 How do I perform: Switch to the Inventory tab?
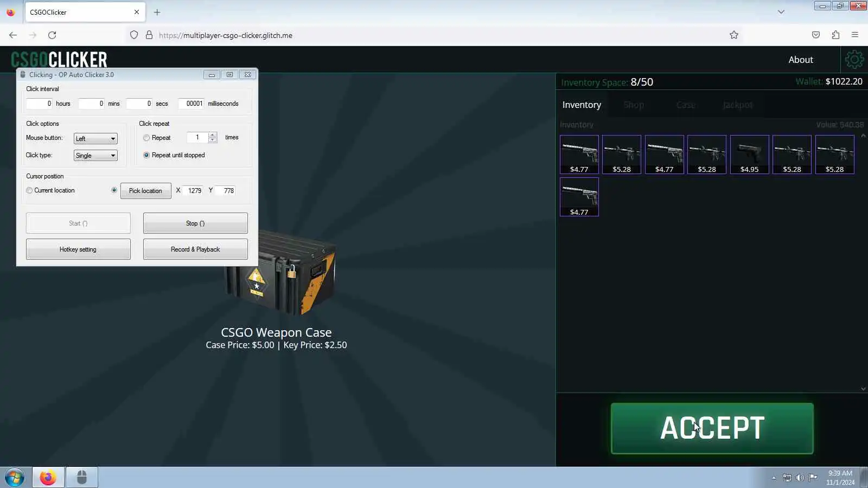pyautogui.click(x=582, y=105)
